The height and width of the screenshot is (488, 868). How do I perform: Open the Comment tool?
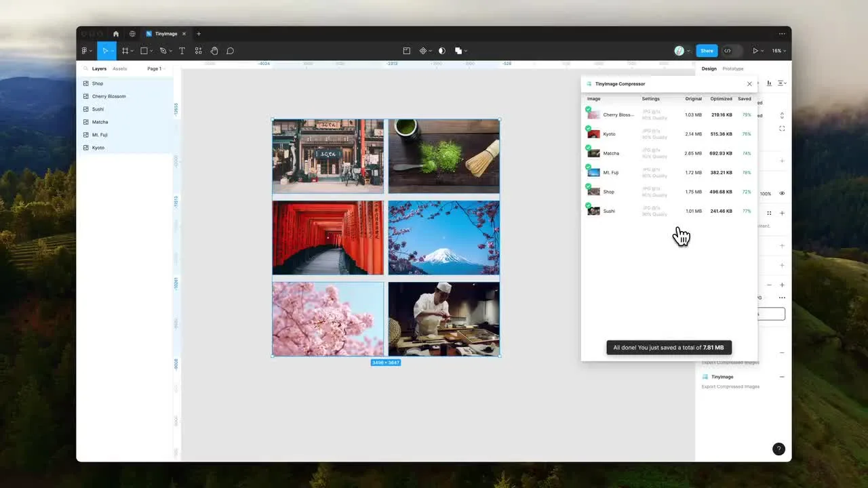[x=231, y=51]
